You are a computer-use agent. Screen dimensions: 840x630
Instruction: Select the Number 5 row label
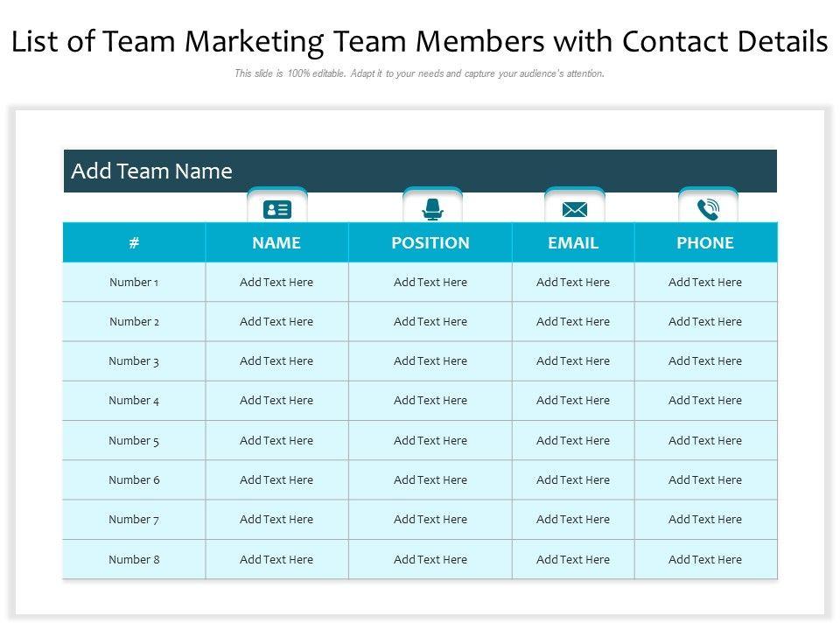pyautogui.click(x=134, y=441)
